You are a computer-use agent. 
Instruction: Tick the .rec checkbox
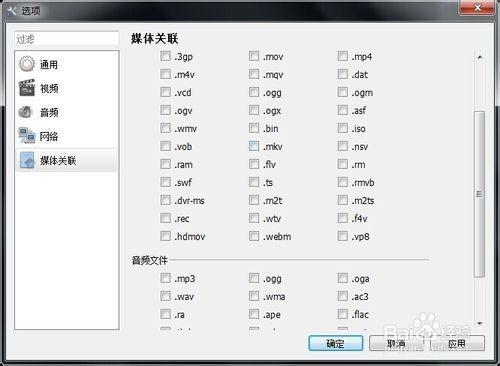coord(165,218)
